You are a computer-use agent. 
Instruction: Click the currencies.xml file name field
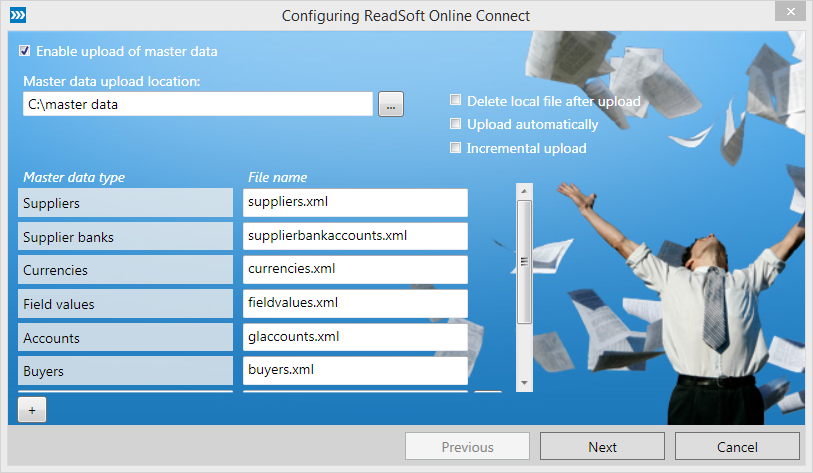pyautogui.click(x=355, y=270)
